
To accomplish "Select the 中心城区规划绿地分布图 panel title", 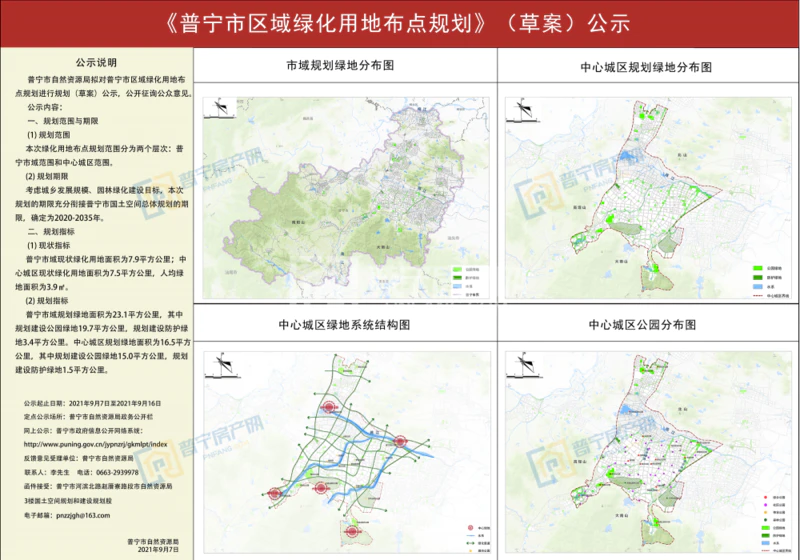I will click(x=645, y=65).
